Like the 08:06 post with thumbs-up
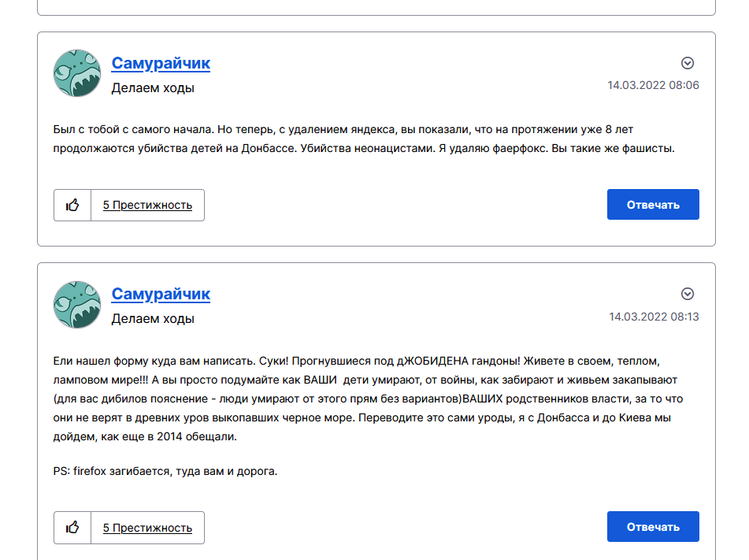Viewport: 749px width, 560px height. [72, 205]
